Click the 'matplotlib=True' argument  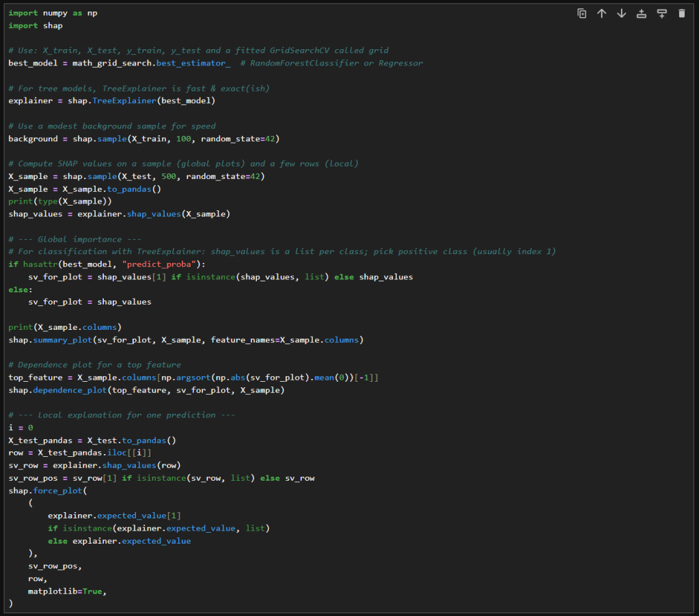click(67, 591)
